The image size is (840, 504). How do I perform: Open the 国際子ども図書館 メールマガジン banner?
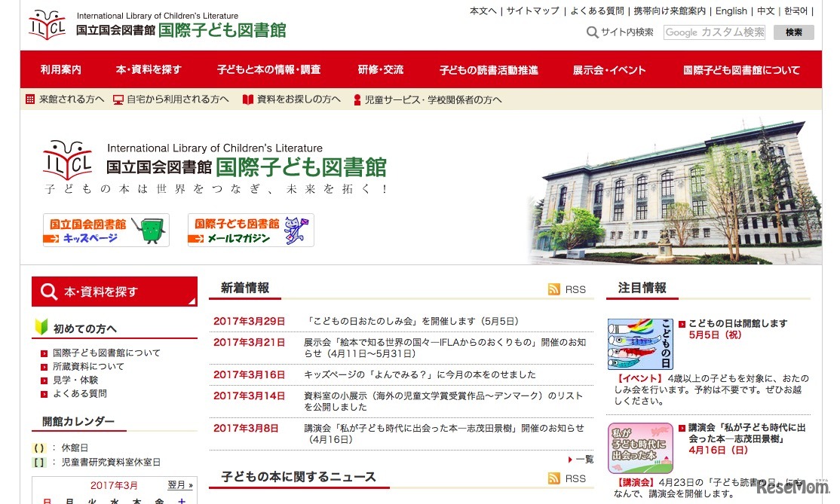click(250, 230)
